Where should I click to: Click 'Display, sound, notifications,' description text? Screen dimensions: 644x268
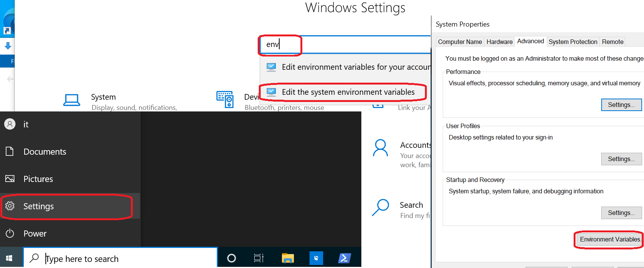(x=134, y=108)
